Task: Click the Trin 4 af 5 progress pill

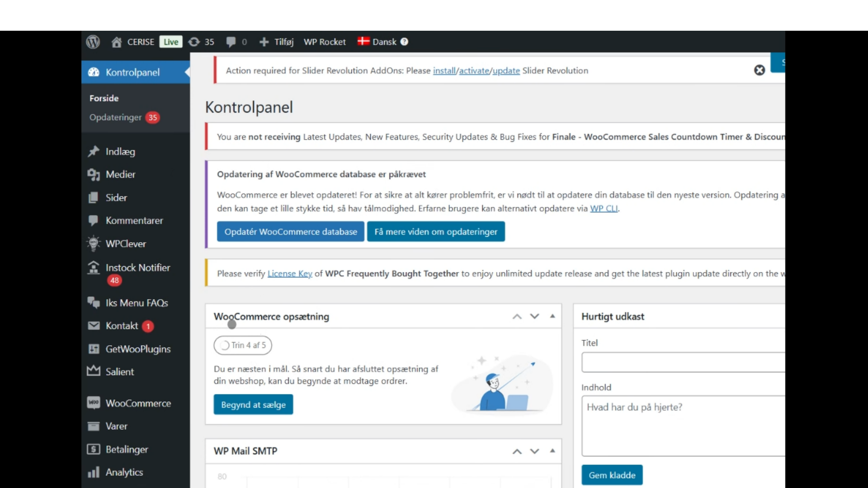Action: tap(243, 345)
